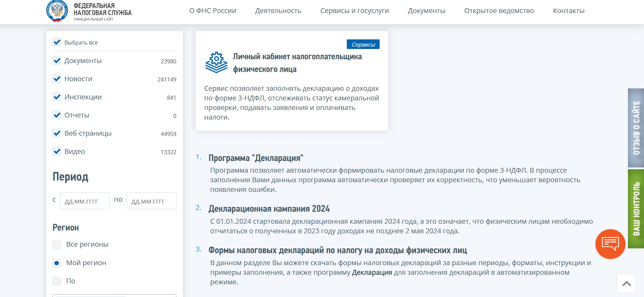The height and width of the screenshot is (297, 644).
Task: Open the 'Открытое ведомство' menu
Action: [x=499, y=11]
